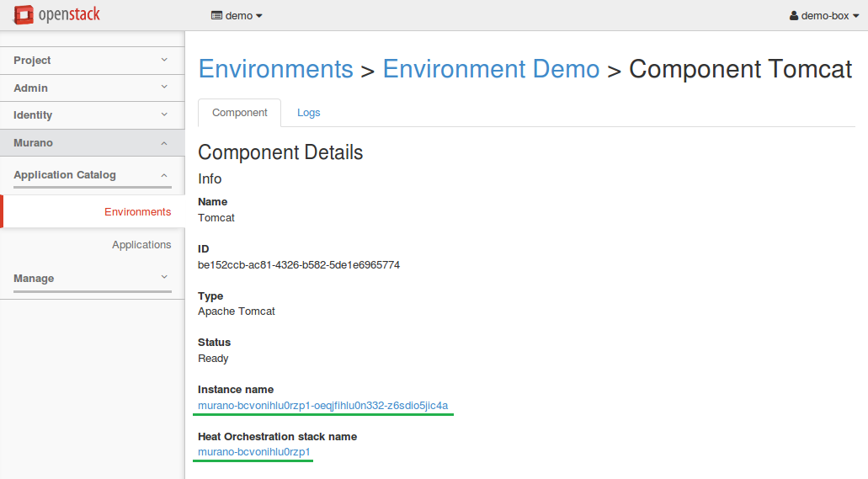Open the Heat Orchestration stack link
This screenshot has width=868, height=479.
click(254, 453)
